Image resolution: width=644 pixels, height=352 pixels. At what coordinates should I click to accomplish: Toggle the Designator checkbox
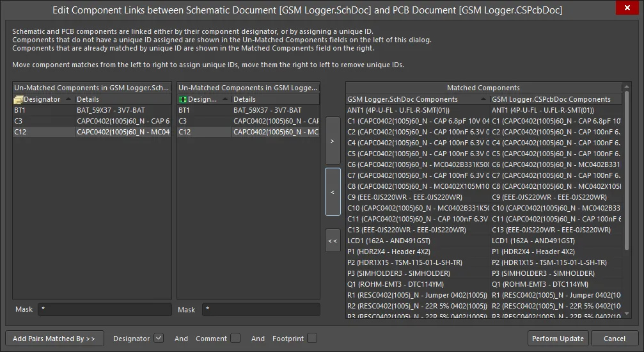[159, 338]
